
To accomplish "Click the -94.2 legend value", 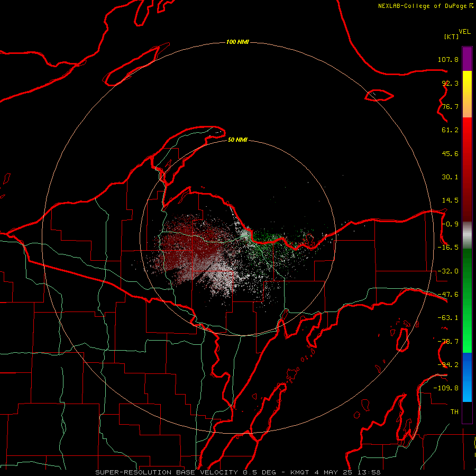I will pos(448,365).
